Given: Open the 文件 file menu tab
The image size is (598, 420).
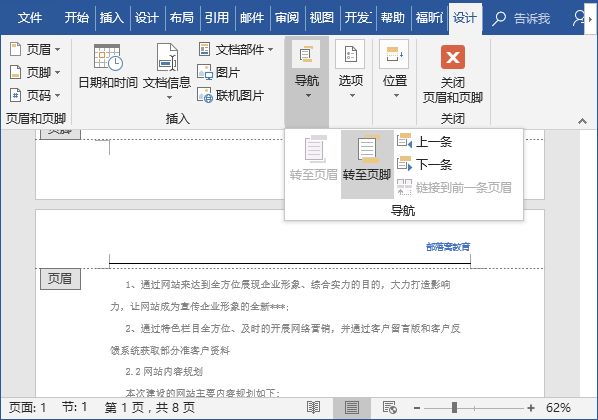Looking at the screenshot, I should click(x=30, y=18).
